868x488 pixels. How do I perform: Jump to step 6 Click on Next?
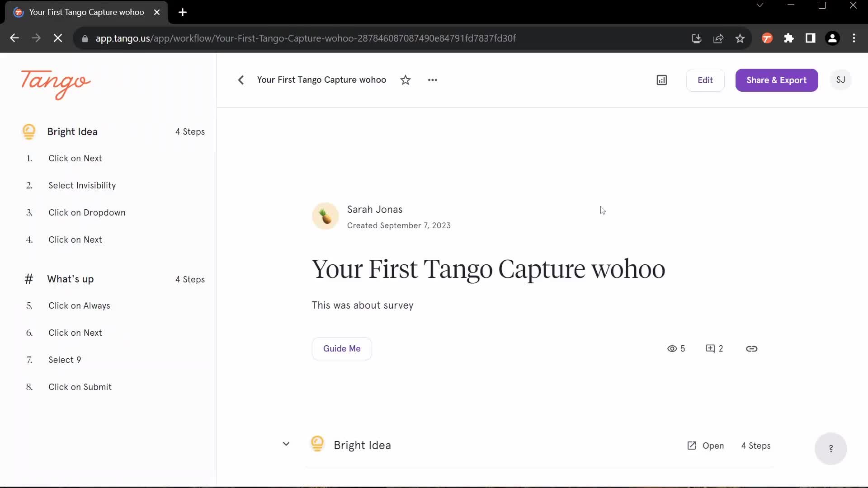coord(75,333)
